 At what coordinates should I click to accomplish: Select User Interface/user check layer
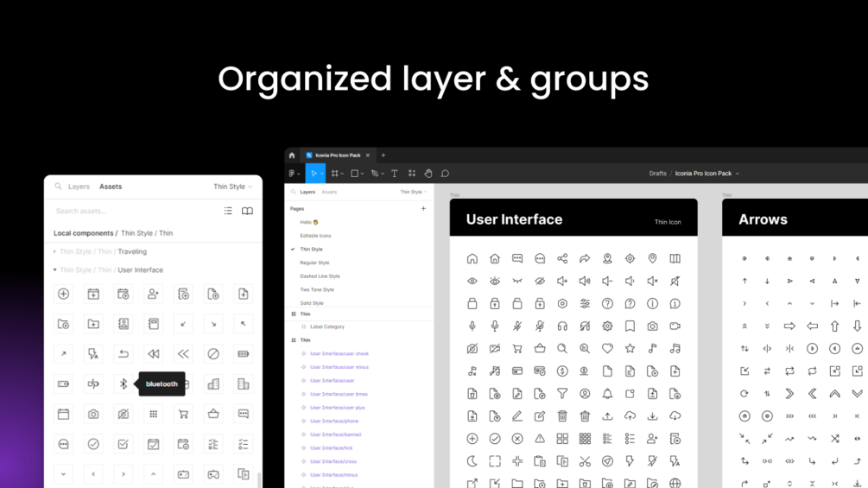pyautogui.click(x=339, y=353)
